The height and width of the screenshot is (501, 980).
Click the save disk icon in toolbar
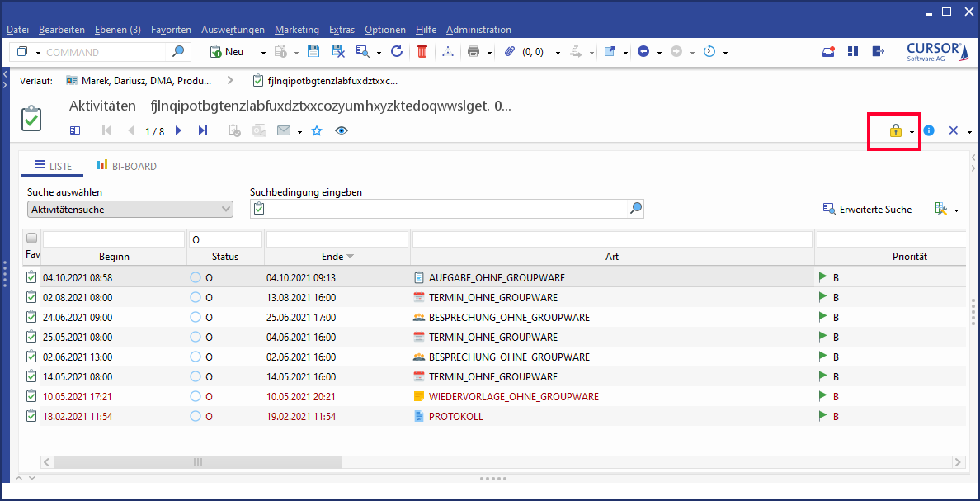pyautogui.click(x=313, y=52)
